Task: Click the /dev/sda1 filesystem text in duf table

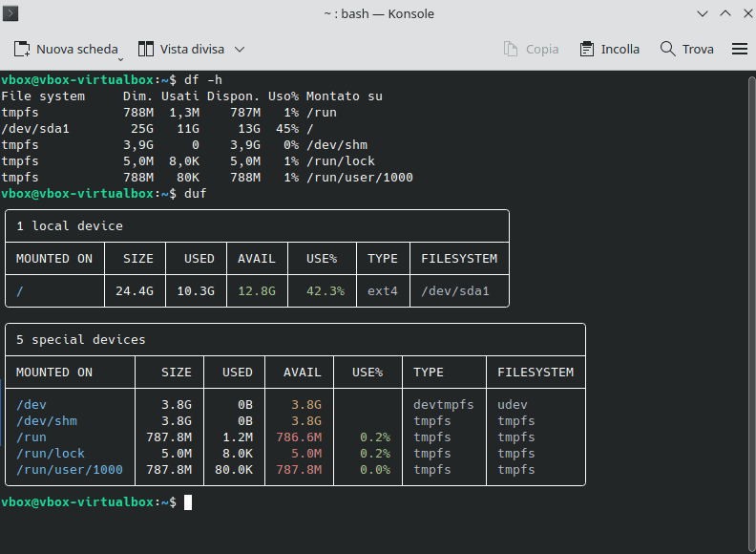Action: [454, 290]
